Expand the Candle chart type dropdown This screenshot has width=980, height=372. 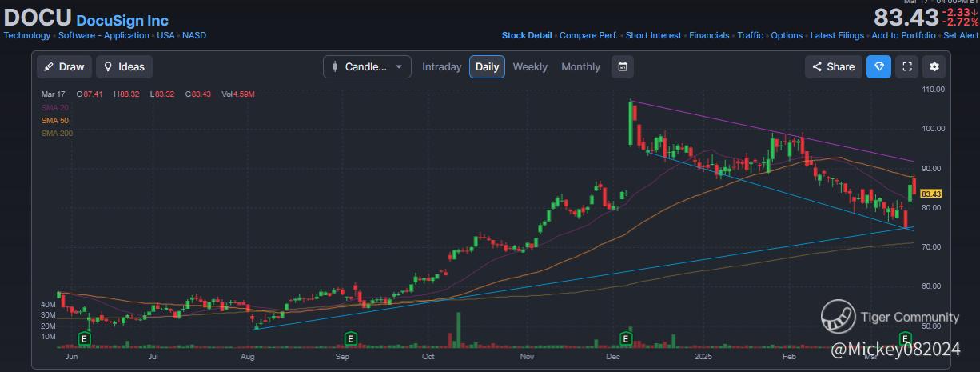tap(367, 66)
